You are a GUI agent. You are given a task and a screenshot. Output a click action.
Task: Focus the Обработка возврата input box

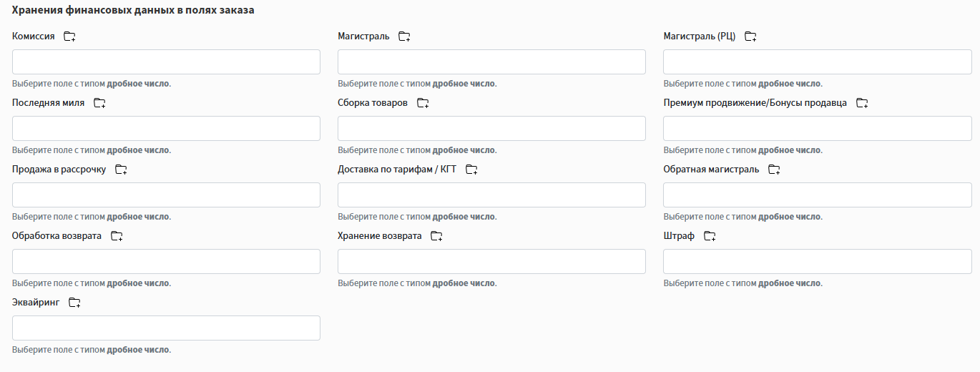[x=166, y=261]
